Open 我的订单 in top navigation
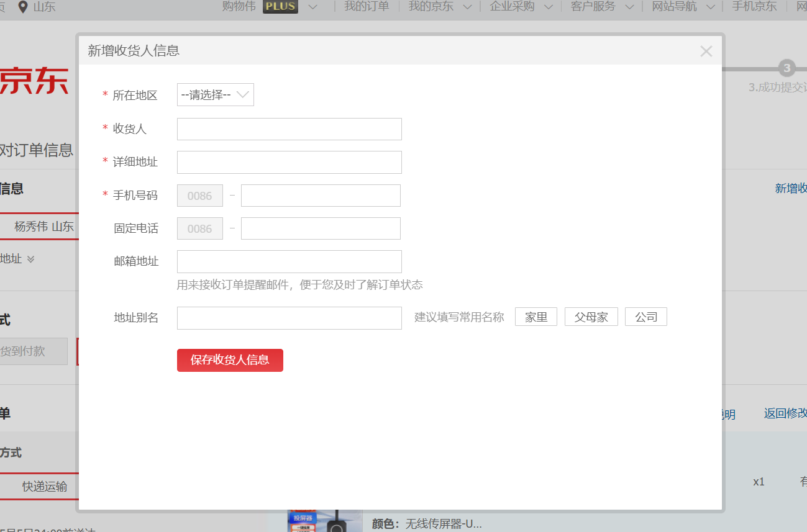 [x=367, y=7]
